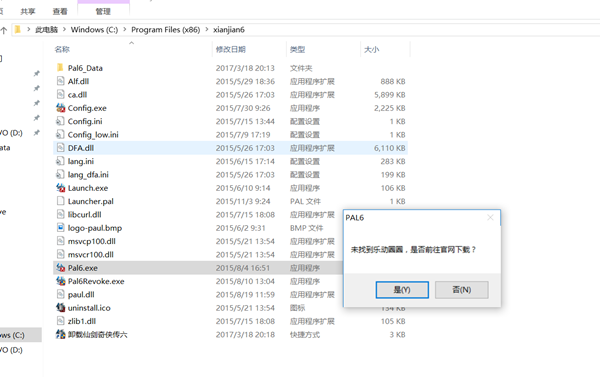Screen dimensions: 600x377
Task: Expand the chevron before 此电脑 in path
Action: tap(28, 29)
